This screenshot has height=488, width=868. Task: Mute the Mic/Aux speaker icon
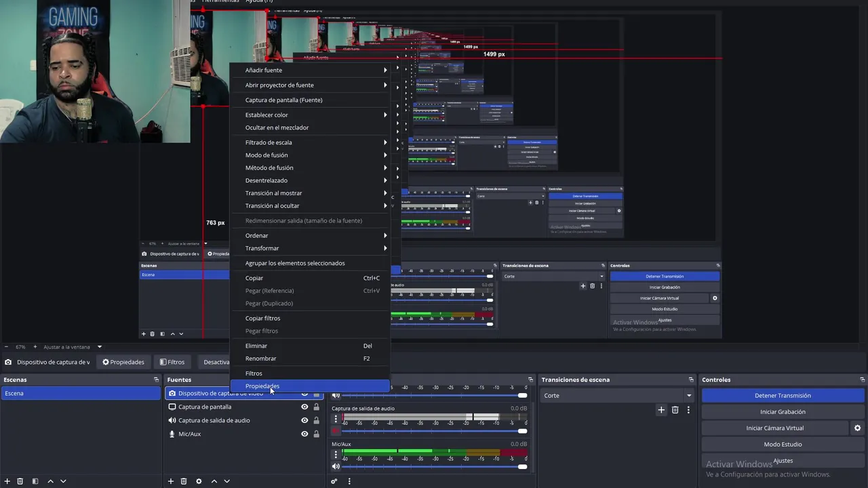coord(336,466)
